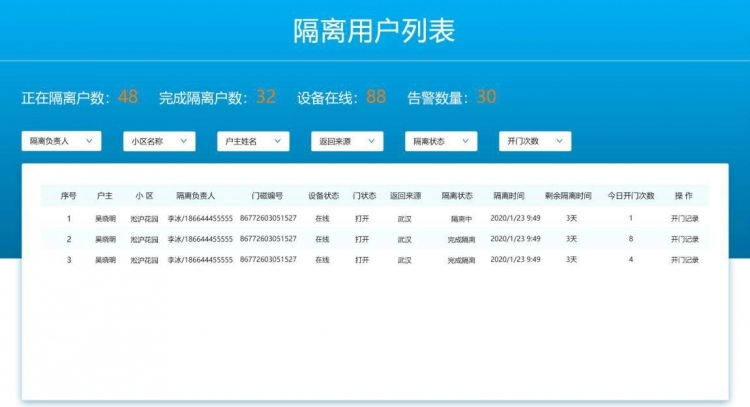This screenshot has width=750, height=407.
Task: Select the 正在隔离户数 count 48
Action: click(x=128, y=97)
